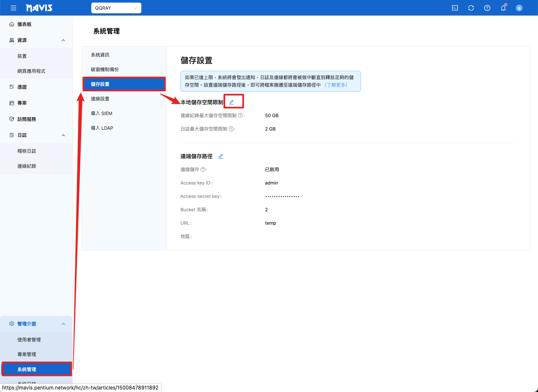Switch to the 系統資訊 tab

100,55
